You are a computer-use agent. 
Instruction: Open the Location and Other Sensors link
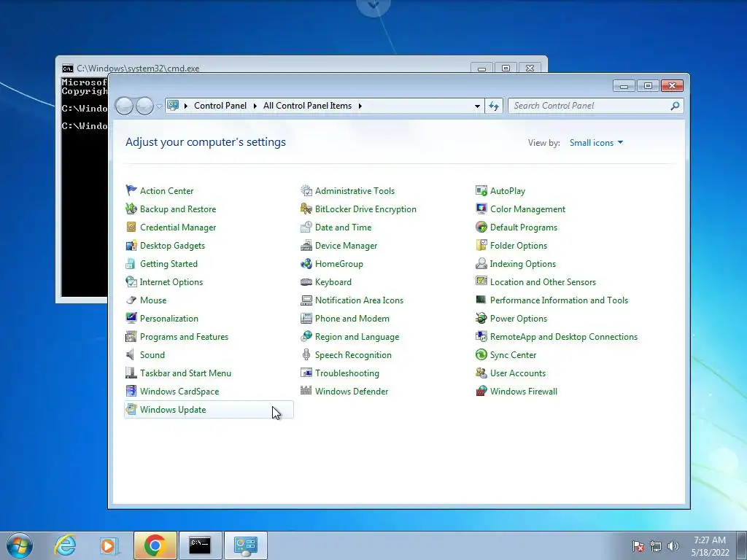(x=543, y=282)
